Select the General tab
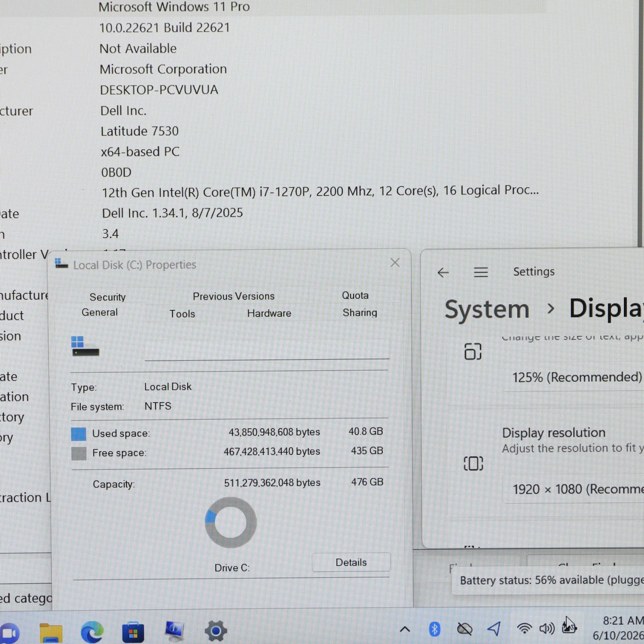 99,312
